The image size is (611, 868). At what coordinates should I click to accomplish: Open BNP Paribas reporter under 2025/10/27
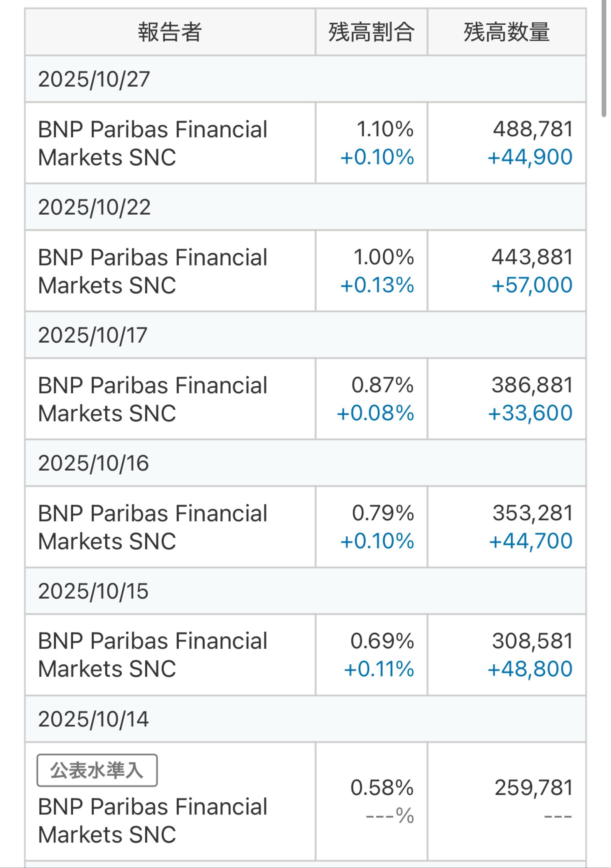point(153,143)
